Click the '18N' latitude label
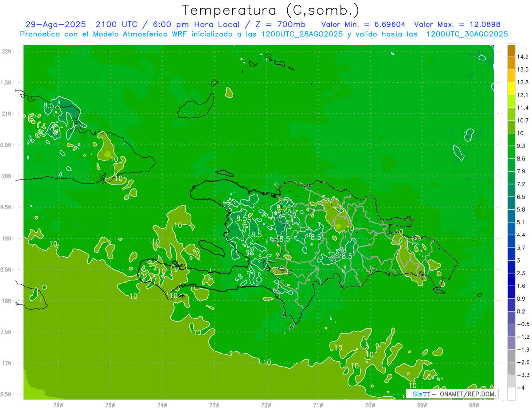532x411 pixels. (x=6, y=301)
